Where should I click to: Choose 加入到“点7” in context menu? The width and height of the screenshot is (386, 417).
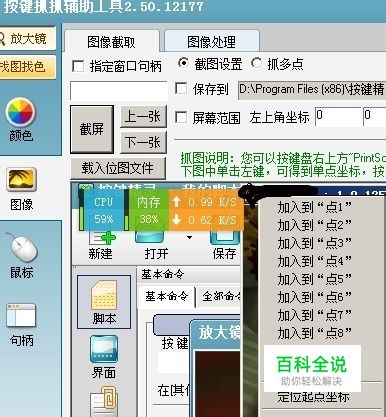315,315
